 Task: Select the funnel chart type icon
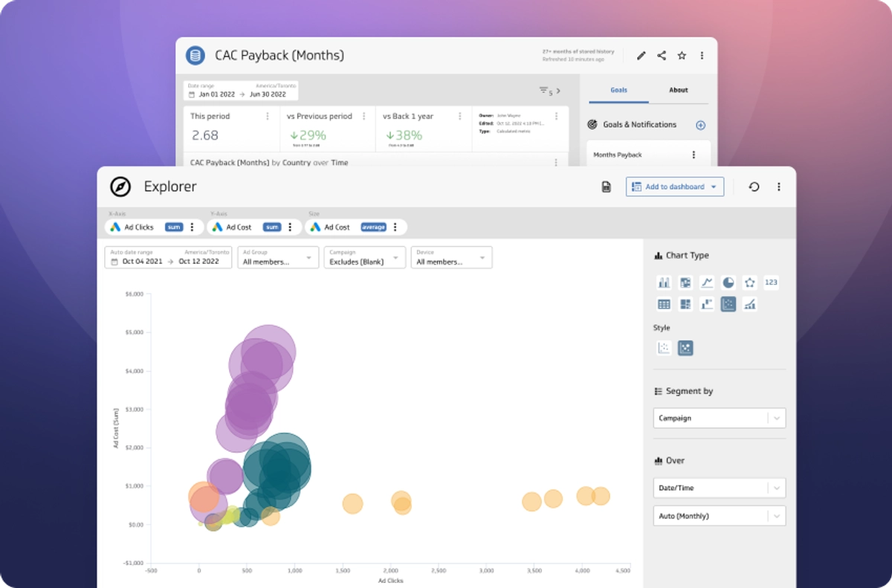click(x=707, y=304)
